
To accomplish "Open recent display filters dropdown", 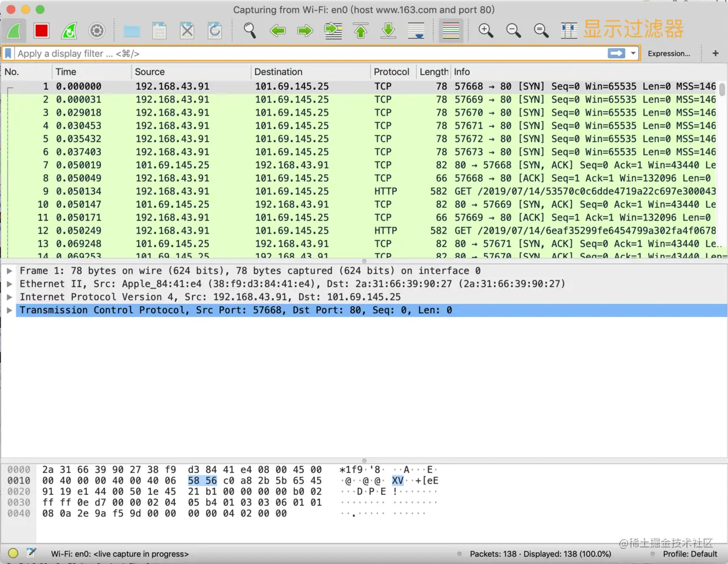I will [x=633, y=53].
